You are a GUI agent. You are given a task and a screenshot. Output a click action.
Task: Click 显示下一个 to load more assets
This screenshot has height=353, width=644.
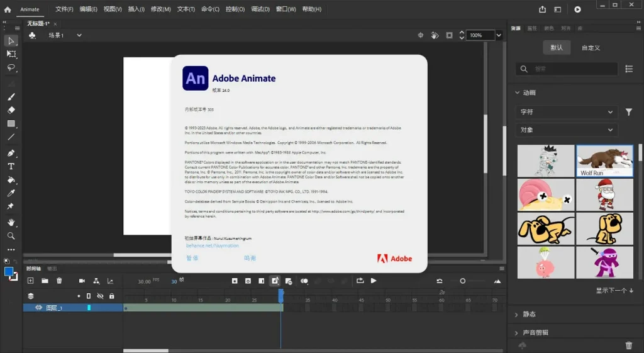(614, 290)
